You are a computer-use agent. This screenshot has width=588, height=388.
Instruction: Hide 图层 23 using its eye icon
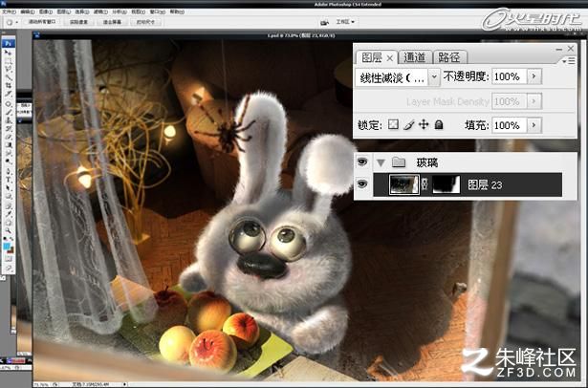362,183
